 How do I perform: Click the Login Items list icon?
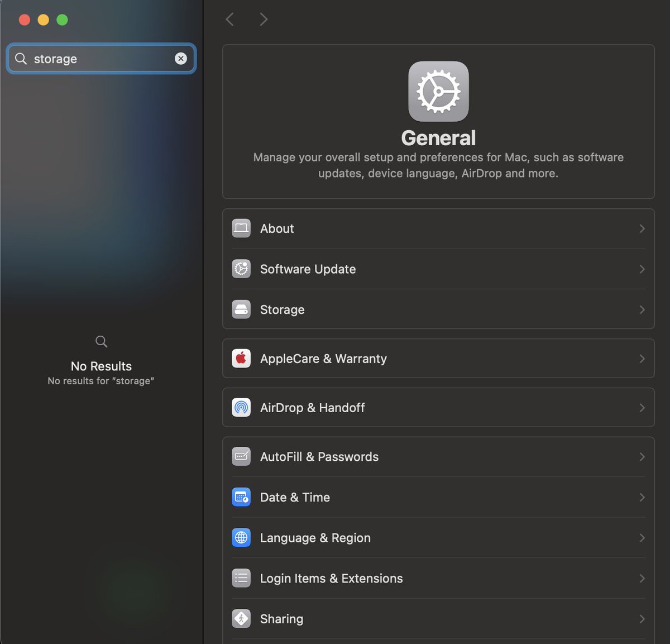coord(241,578)
